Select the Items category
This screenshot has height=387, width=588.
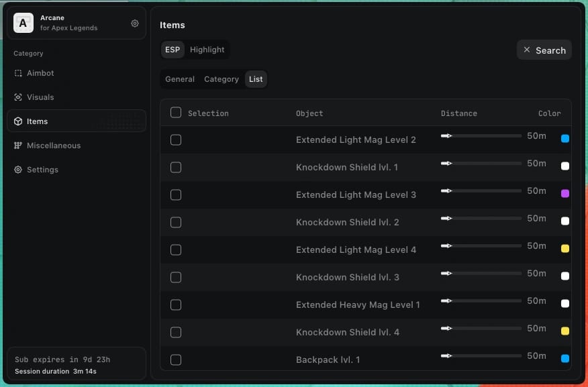pyautogui.click(x=77, y=121)
